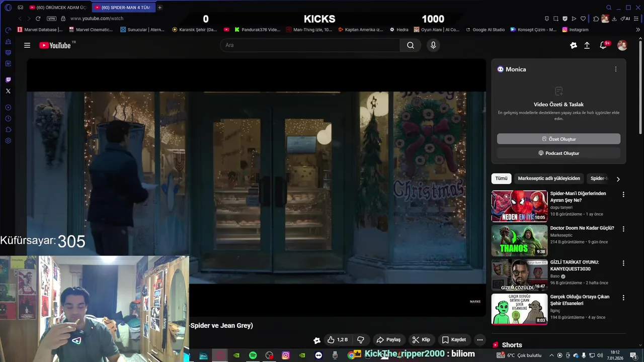644x362 pixels.
Task: Open Twitch icon in browser sidebar
Action: (x=8, y=80)
